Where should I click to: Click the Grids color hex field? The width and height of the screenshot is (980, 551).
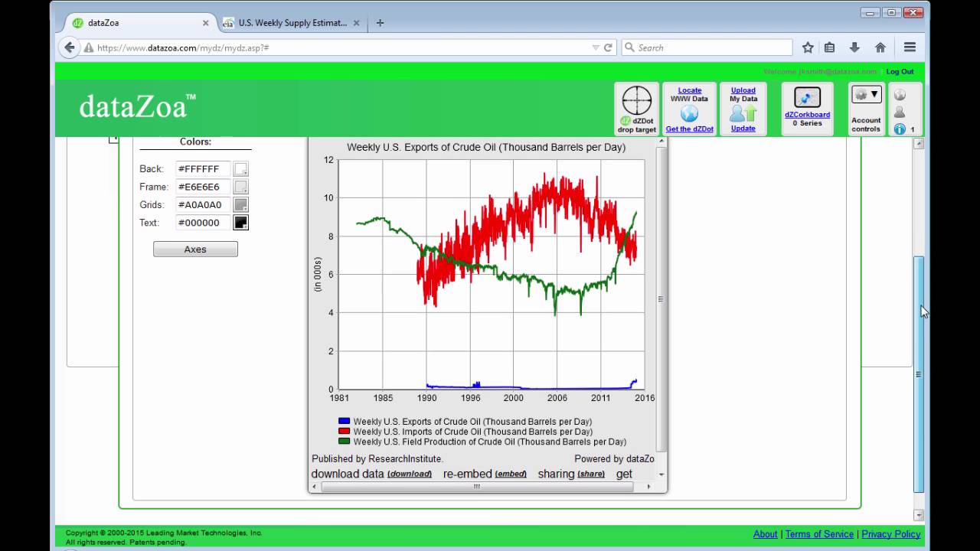(203, 205)
